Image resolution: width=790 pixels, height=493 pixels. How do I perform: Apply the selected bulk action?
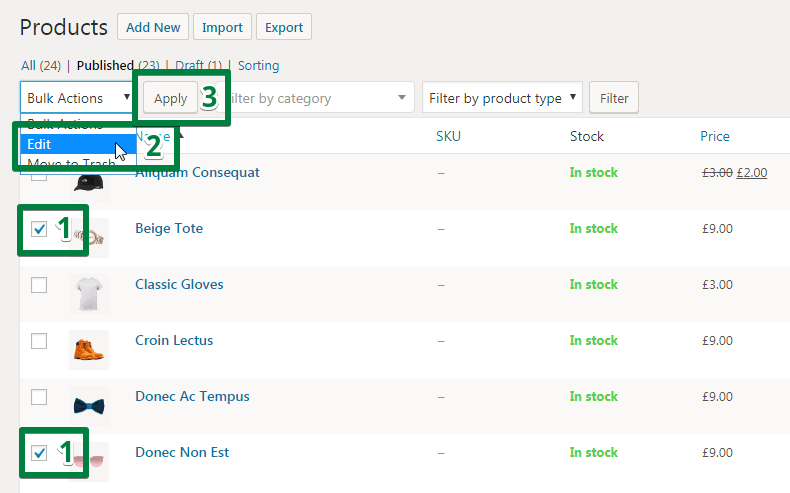tap(170, 98)
